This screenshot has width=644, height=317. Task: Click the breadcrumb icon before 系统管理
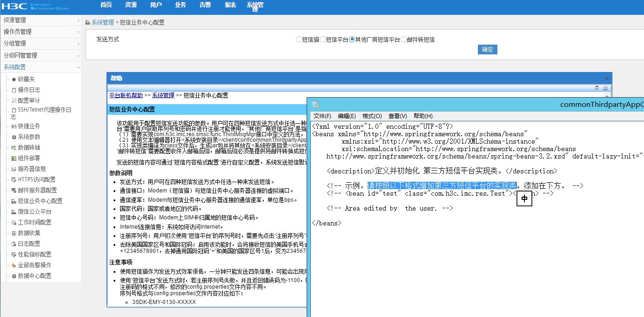[88, 22]
